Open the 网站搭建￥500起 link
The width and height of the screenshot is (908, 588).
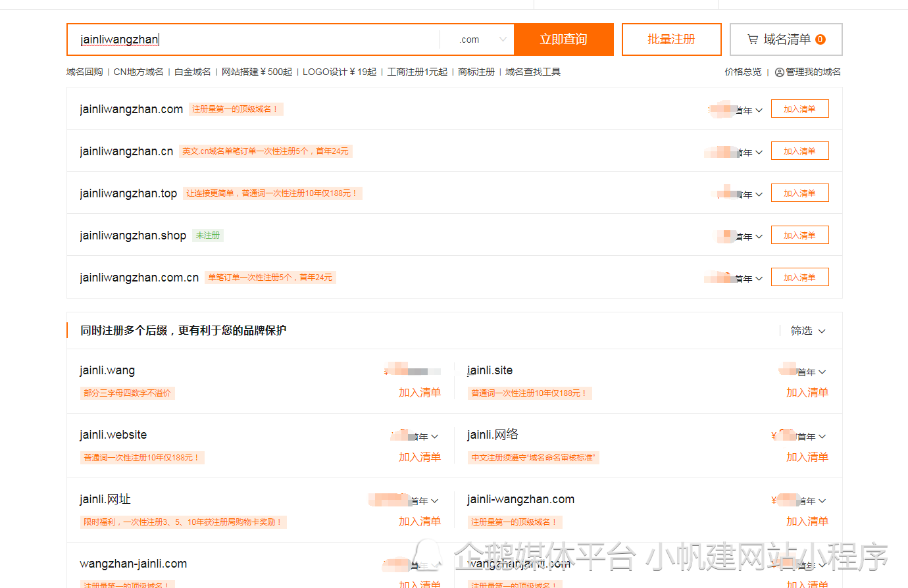pyautogui.click(x=257, y=72)
